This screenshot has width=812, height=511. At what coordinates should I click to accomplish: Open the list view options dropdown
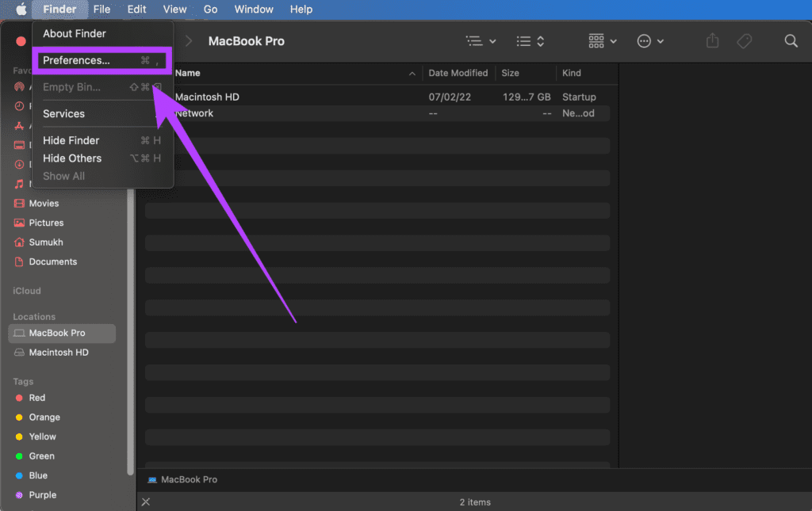(481, 41)
